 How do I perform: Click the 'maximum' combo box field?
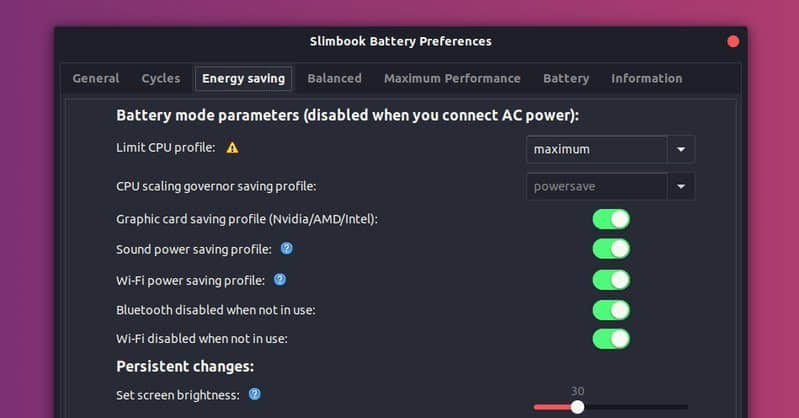pyautogui.click(x=596, y=149)
